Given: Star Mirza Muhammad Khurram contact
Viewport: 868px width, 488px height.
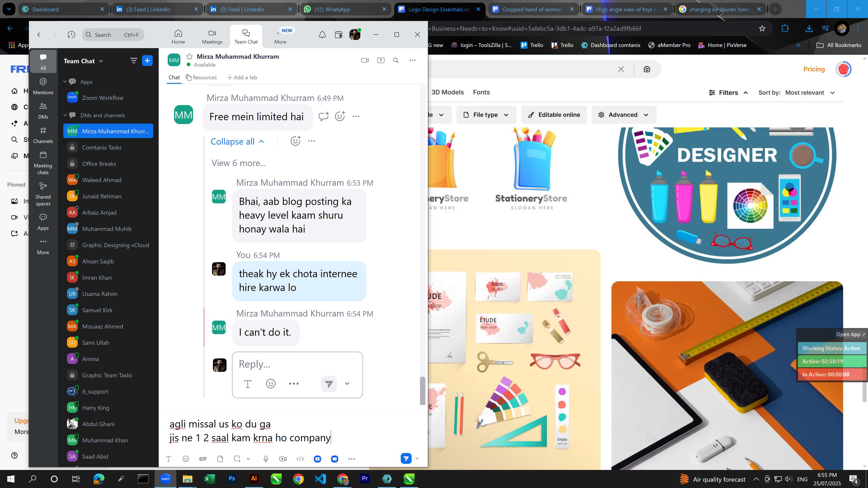Looking at the screenshot, I should coord(189,56).
